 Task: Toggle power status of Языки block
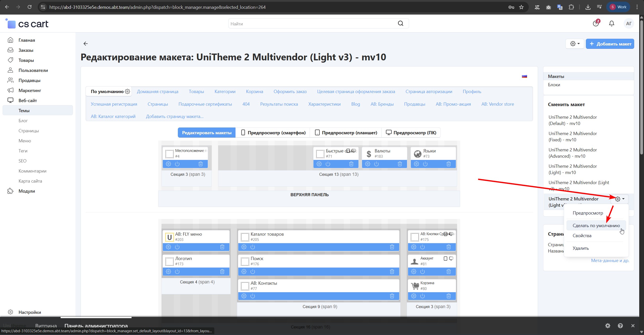coord(425,164)
